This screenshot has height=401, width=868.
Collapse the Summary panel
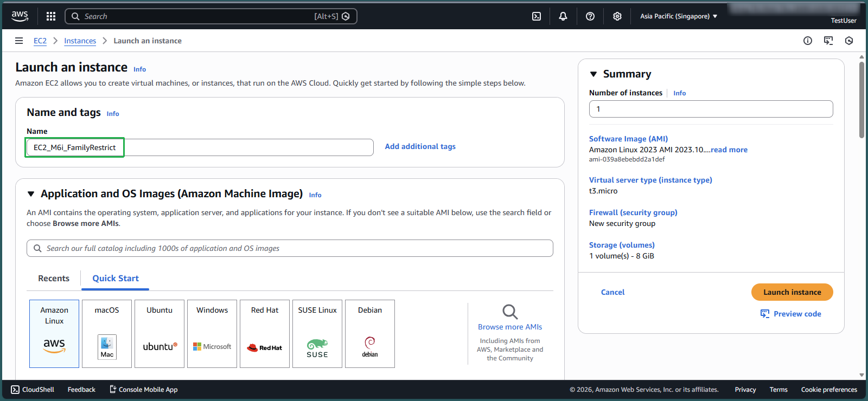[x=593, y=74]
